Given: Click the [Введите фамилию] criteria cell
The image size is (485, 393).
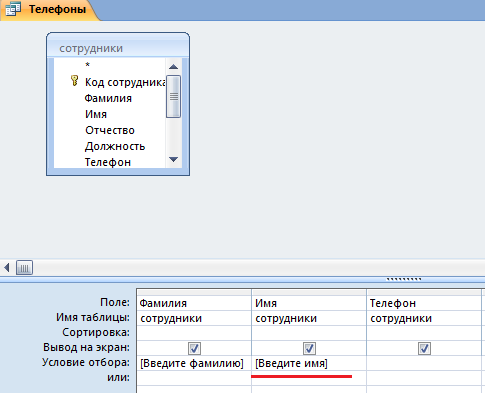Looking at the screenshot, I should (x=194, y=363).
